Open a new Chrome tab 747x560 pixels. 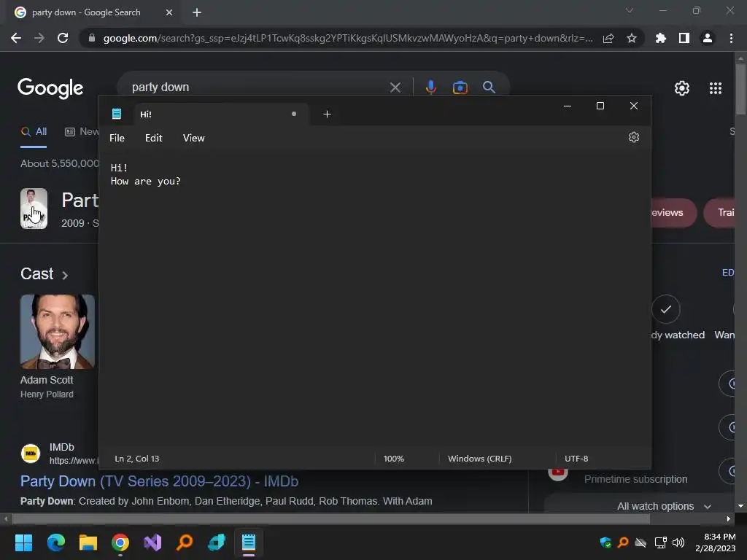click(x=197, y=12)
